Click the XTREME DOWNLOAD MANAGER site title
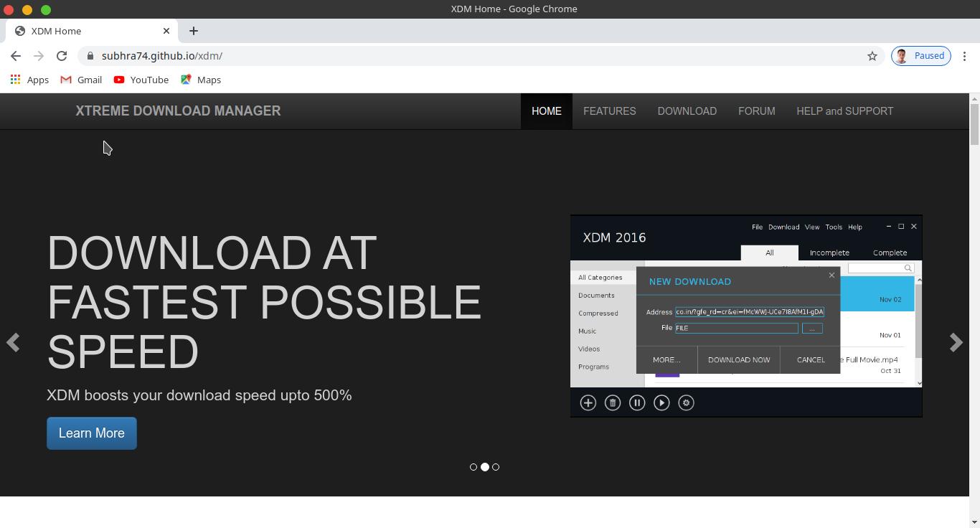 178,111
